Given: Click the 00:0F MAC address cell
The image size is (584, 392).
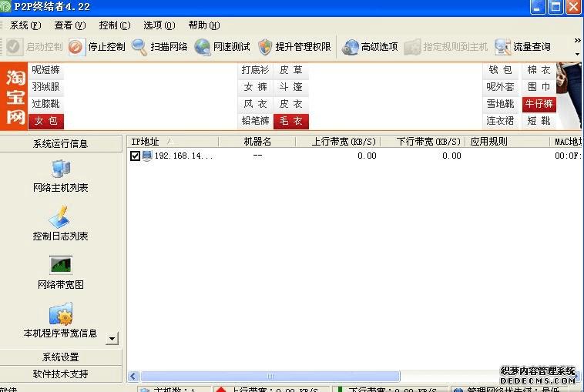Looking at the screenshot, I should [568, 156].
